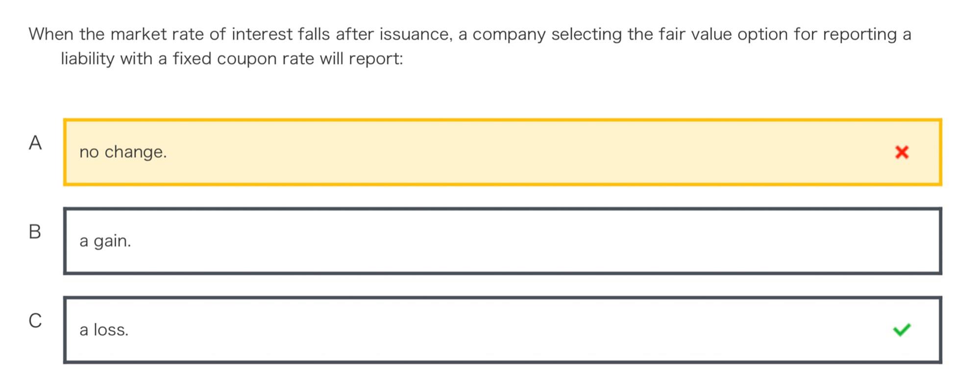Click the "a loss." answer text
This screenshot has height=385, width=980.
[x=104, y=330]
